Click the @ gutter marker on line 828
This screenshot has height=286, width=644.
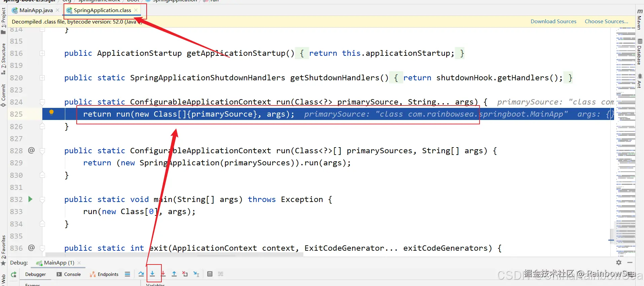[x=31, y=150]
